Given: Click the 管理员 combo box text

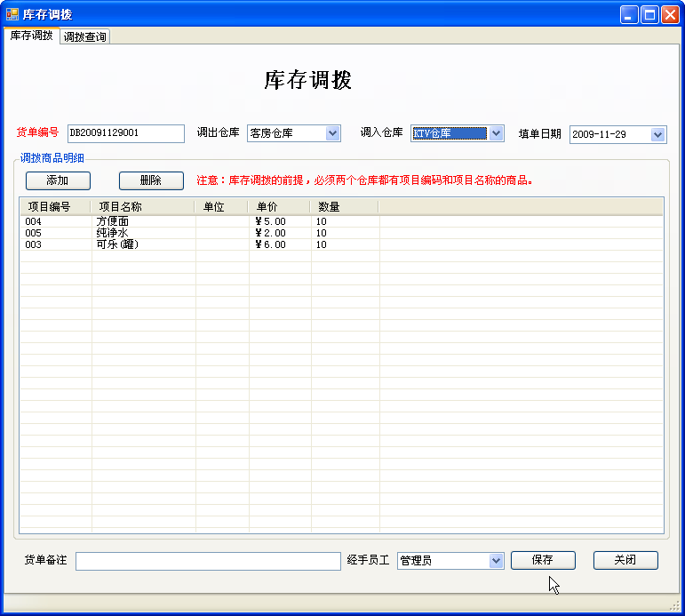Looking at the screenshot, I should click(x=416, y=561).
